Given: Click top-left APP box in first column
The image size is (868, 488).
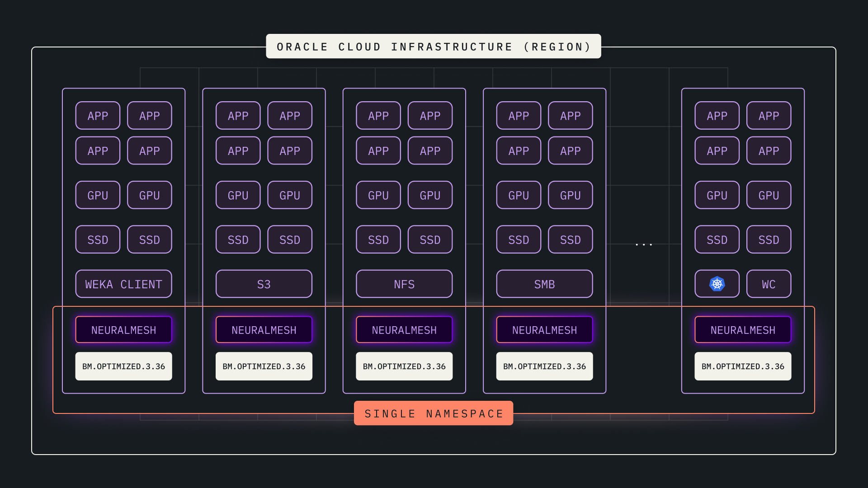Looking at the screenshot, I should point(98,116).
